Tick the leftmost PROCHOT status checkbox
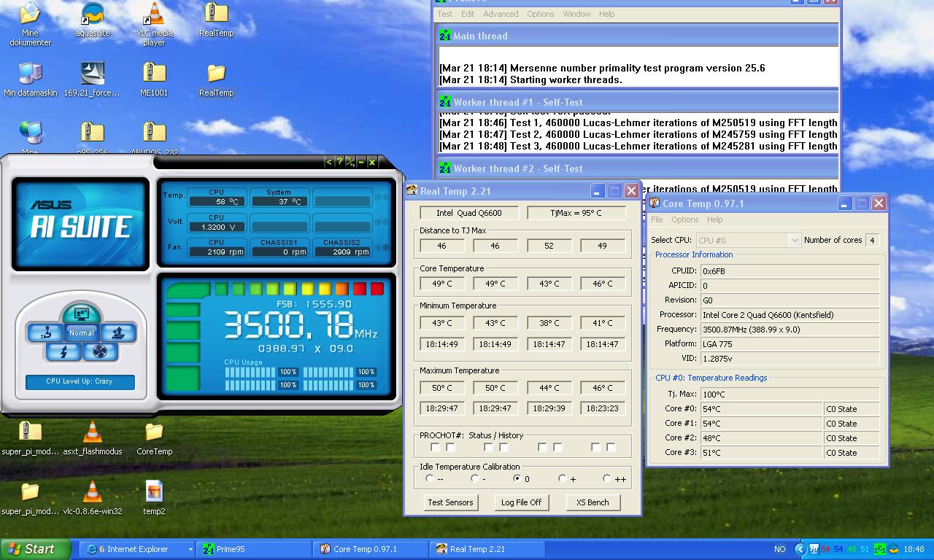 (436, 447)
